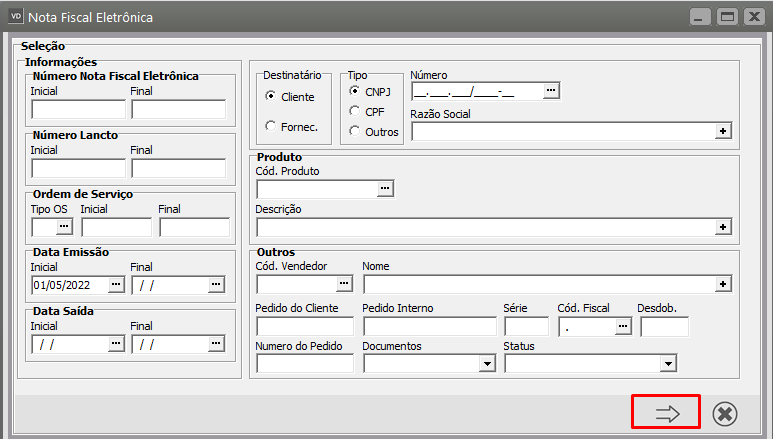Click plus button beside vendor Nome
This screenshot has width=773, height=439.
coord(723,284)
